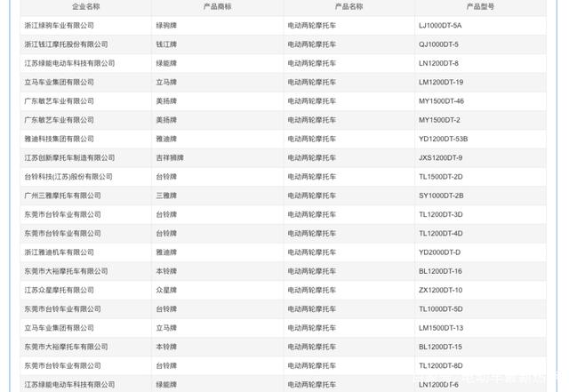Screen dimensions: 569x392
Task: Select 广州三雅摩托车有限公司 in table
Action: pos(62,196)
